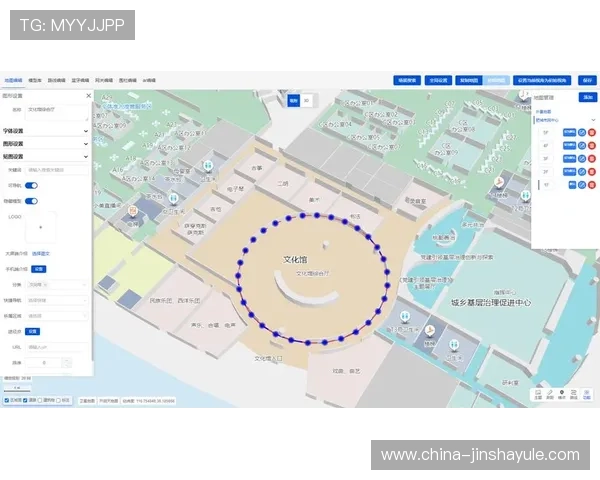Open the 所属区域 dropdown
The height and width of the screenshot is (480, 600).
point(57,316)
